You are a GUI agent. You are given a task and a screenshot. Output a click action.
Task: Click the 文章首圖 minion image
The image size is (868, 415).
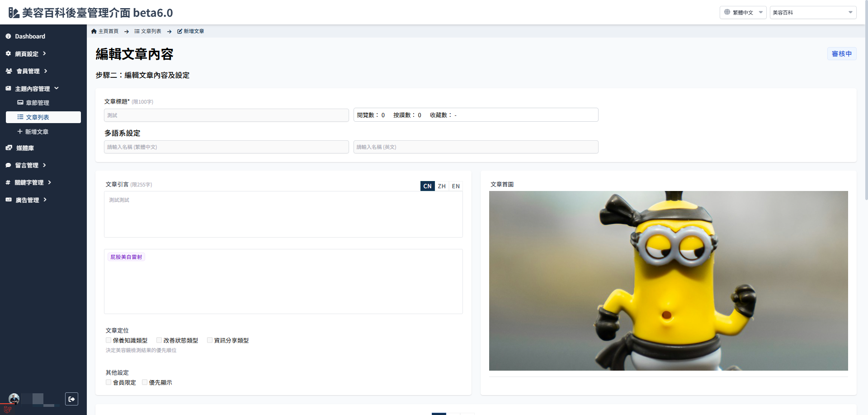[x=669, y=281]
